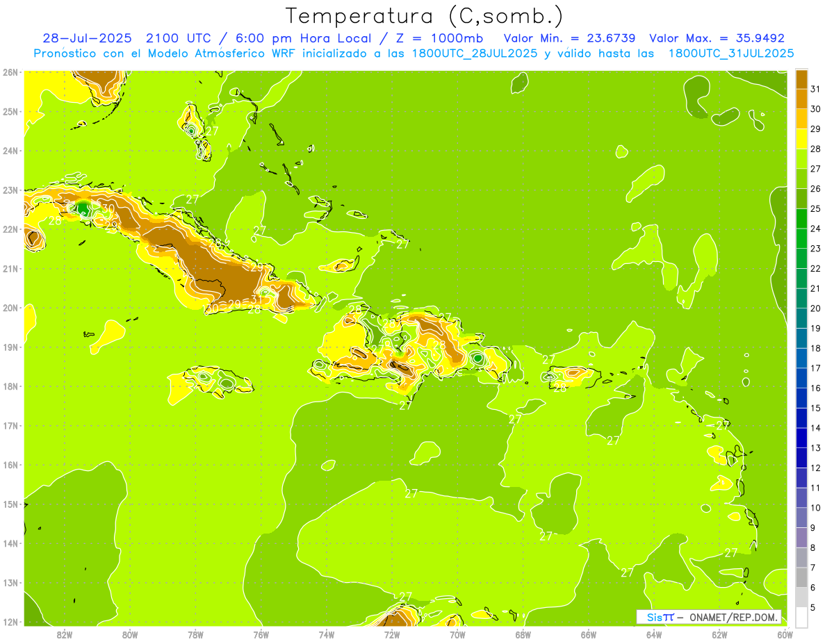Screen dimensions: 834x644
Task: Click the 25 value on the color legend
Action: pyautogui.click(x=816, y=208)
